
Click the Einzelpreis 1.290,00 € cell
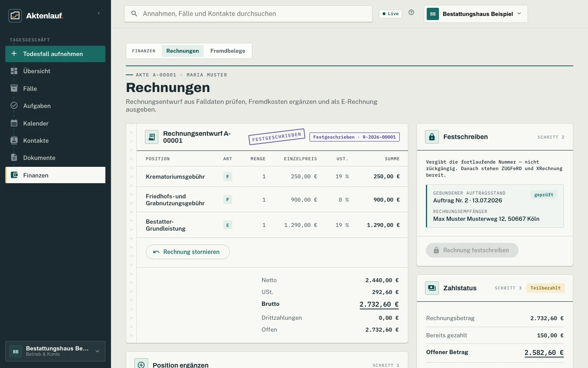coord(301,225)
